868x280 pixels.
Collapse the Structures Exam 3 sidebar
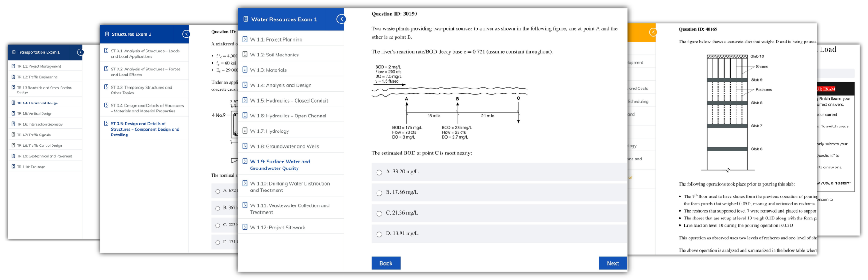click(x=186, y=34)
